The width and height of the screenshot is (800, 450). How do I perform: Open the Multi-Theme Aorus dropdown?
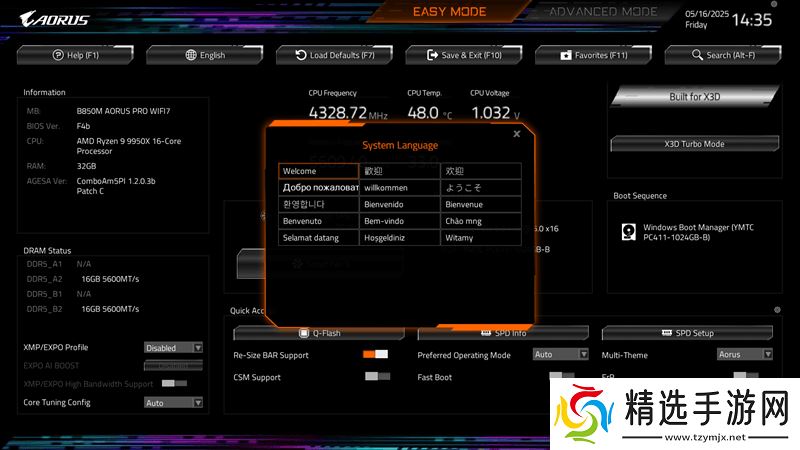tap(743, 354)
